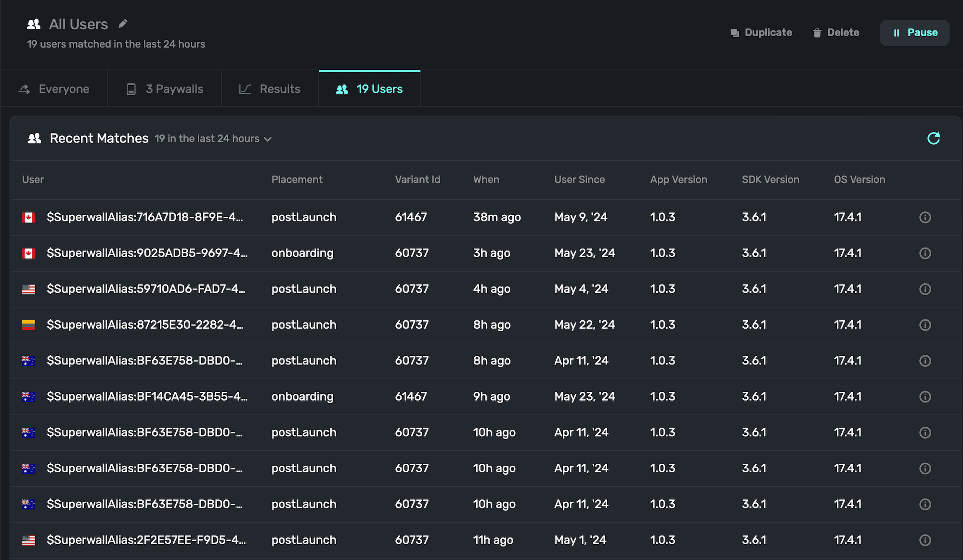Click the pencil edit icon beside All Users
The image size is (963, 560).
pos(123,24)
